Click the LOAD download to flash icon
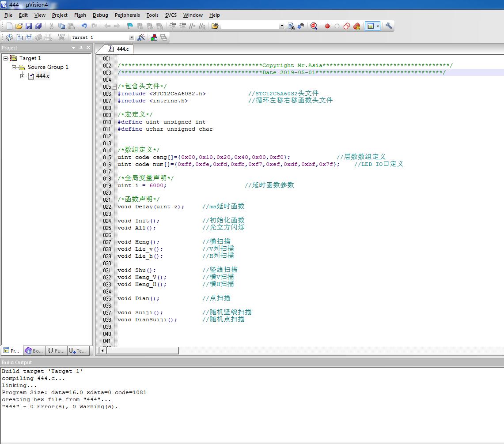 point(61,37)
